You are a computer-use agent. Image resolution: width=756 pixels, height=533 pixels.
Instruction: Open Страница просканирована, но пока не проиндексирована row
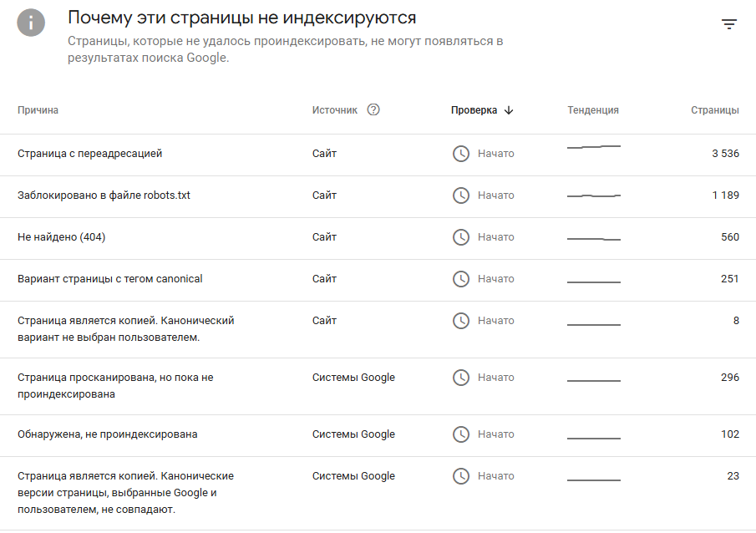point(114,386)
